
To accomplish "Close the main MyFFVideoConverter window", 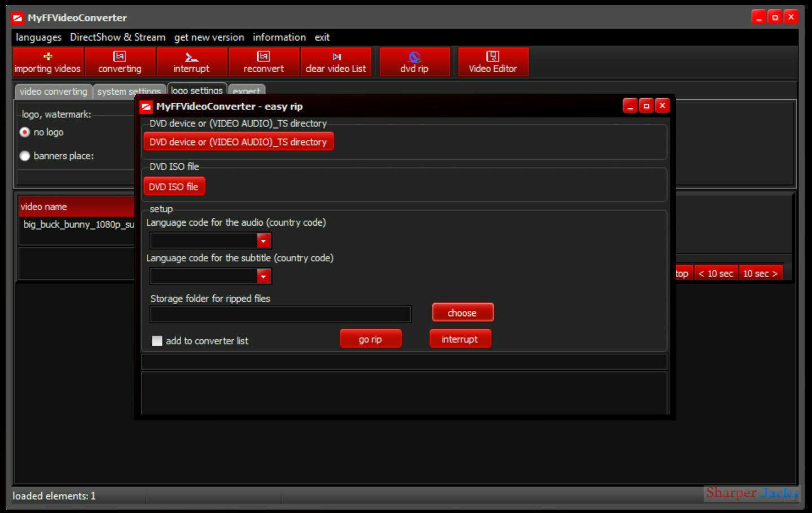I will coord(791,17).
